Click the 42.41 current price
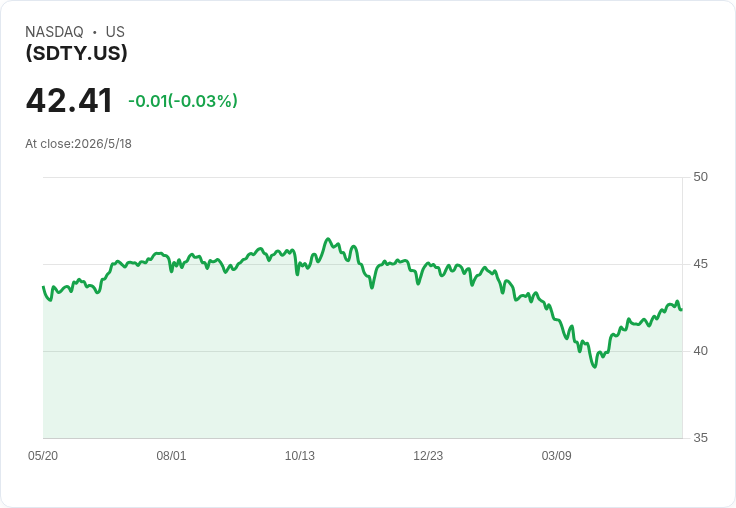This screenshot has height=508, width=736. [69, 100]
